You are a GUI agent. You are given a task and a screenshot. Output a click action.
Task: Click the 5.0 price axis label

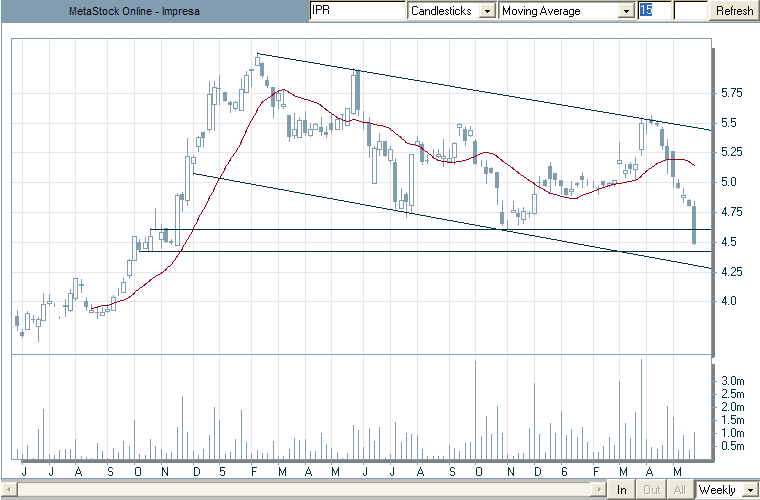[729, 182]
